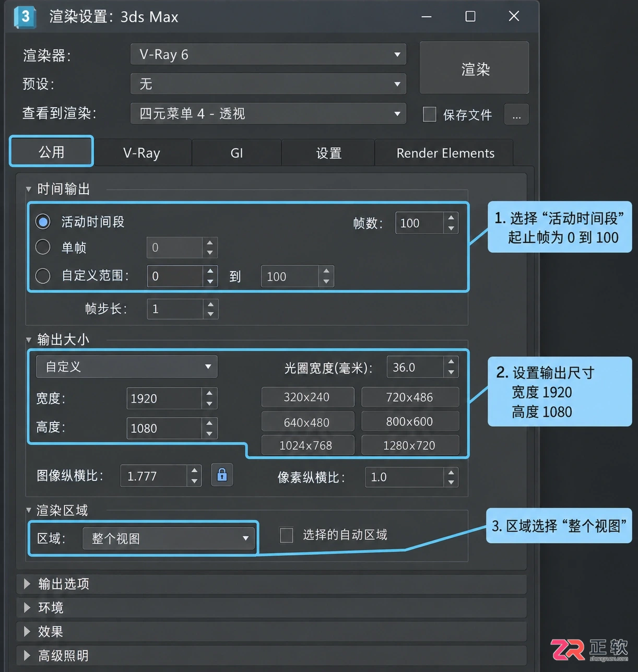The image size is (638, 672).
Task: Click the browse (...) button next to 保存文件
Action: click(x=516, y=114)
